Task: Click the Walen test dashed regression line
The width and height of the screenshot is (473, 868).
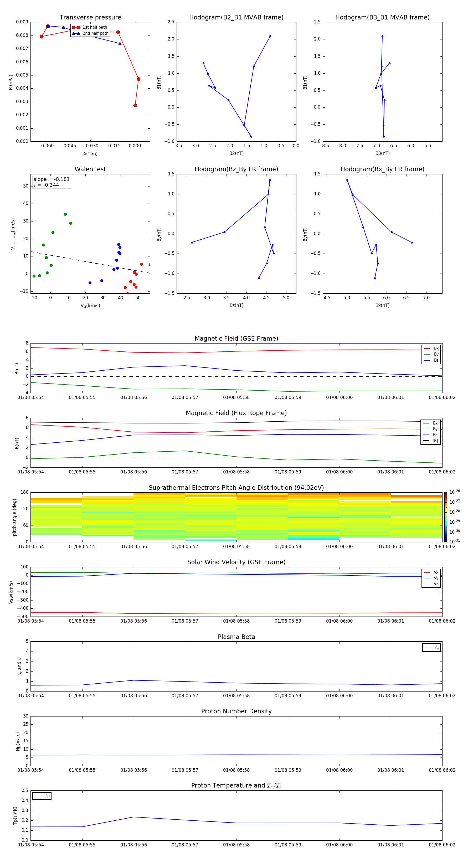Action: pyautogui.click(x=90, y=262)
